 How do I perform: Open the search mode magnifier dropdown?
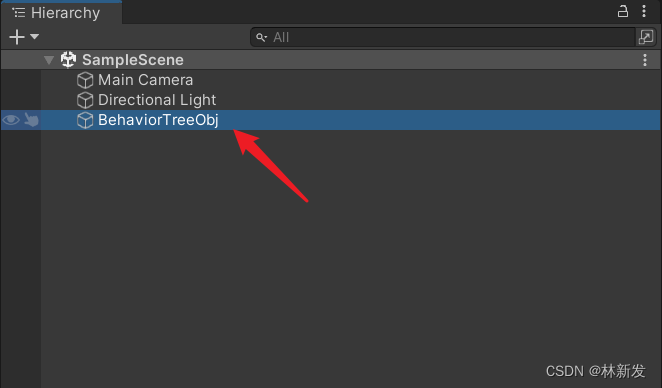(x=262, y=38)
